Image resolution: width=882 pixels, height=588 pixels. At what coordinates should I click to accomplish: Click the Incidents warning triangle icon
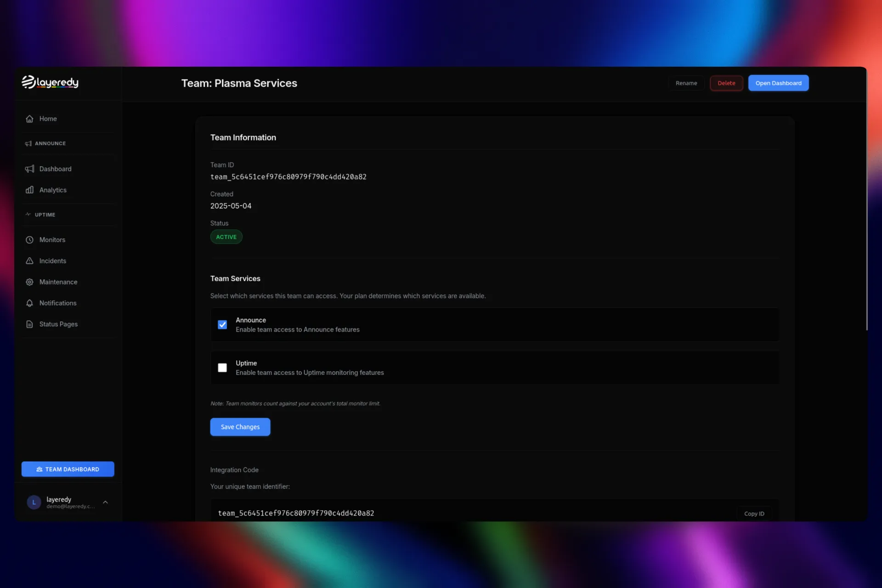click(x=29, y=261)
